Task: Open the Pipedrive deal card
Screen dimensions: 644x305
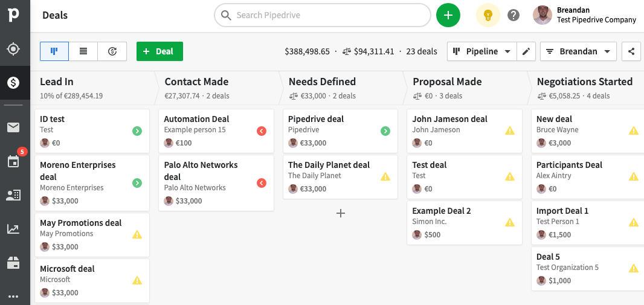Action: pyautogui.click(x=341, y=131)
